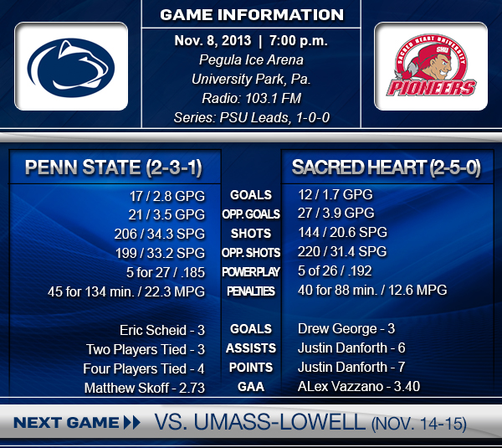Click Justin Danforth assists entry

[351, 348]
